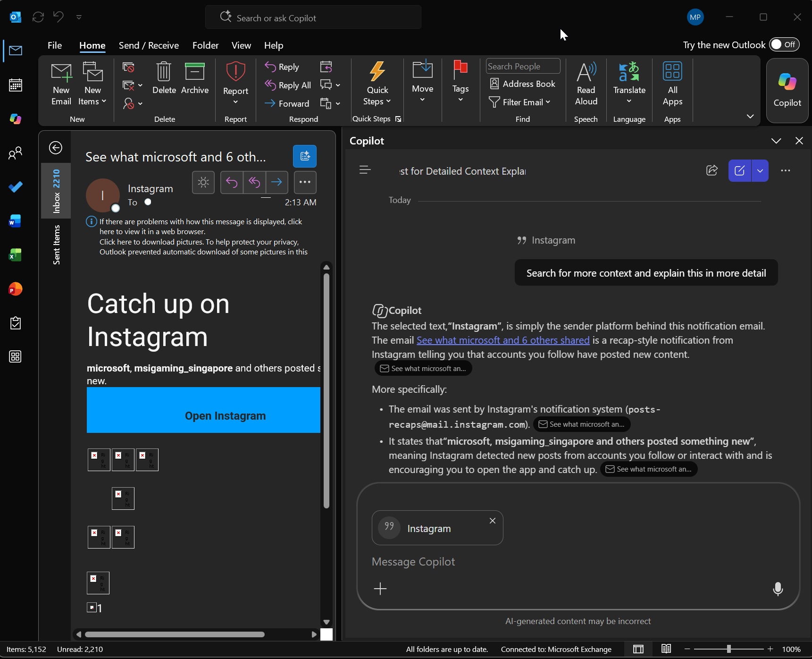Click the microphone in Copilot message box
Screen dimensions: 812x659
(x=778, y=589)
